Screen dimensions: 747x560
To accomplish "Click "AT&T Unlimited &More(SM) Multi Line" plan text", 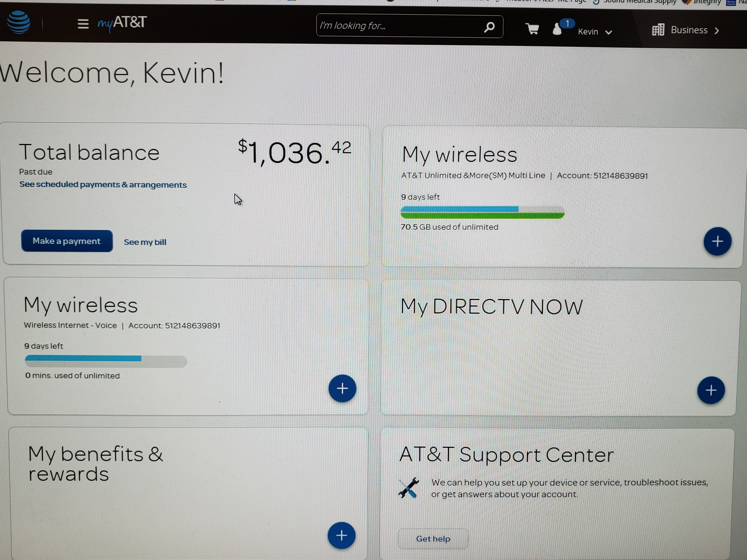I will point(473,176).
